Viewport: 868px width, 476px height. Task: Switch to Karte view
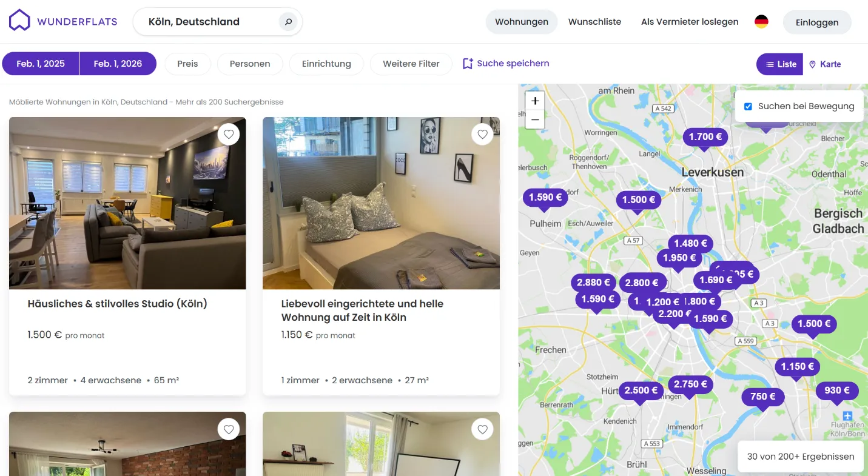point(825,64)
